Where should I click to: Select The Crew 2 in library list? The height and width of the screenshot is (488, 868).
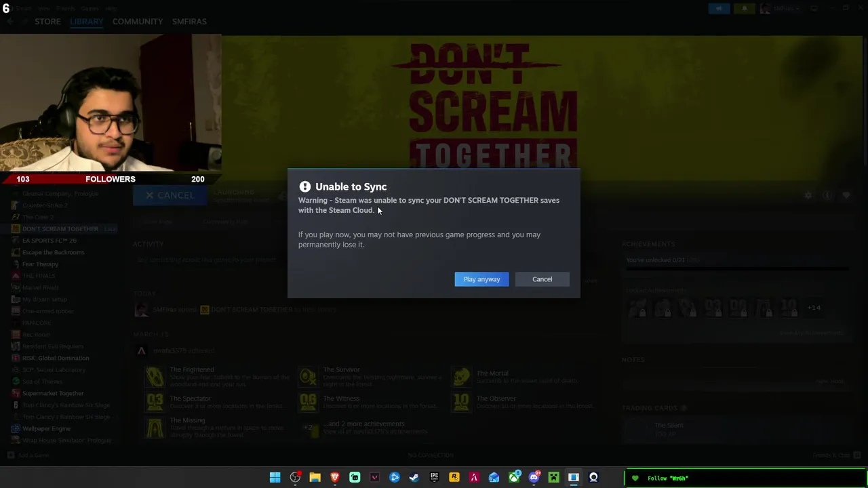pos(38,217)
